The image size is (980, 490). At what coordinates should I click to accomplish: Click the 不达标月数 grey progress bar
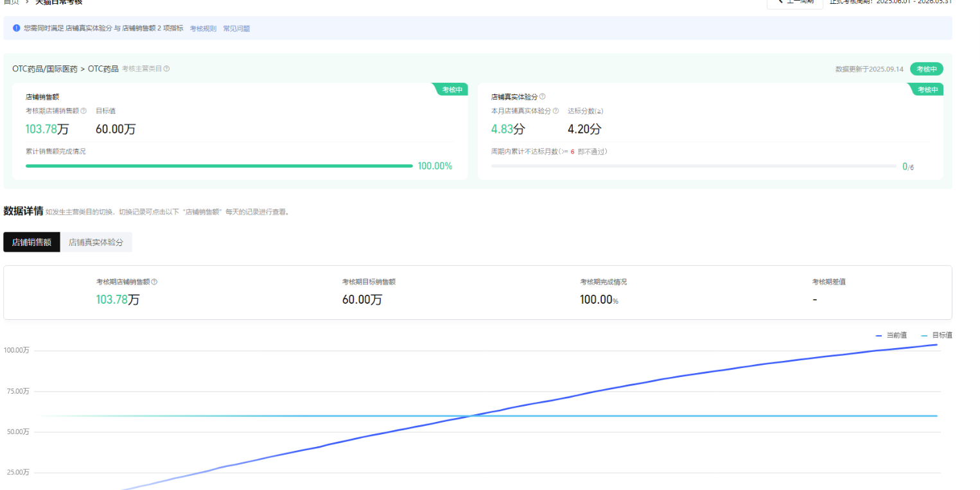694,166
